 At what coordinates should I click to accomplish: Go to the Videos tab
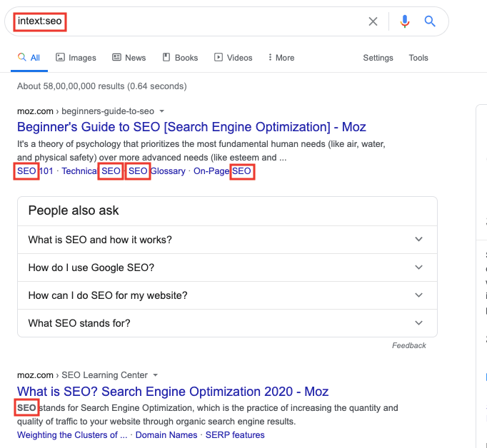tap(234, 58)
